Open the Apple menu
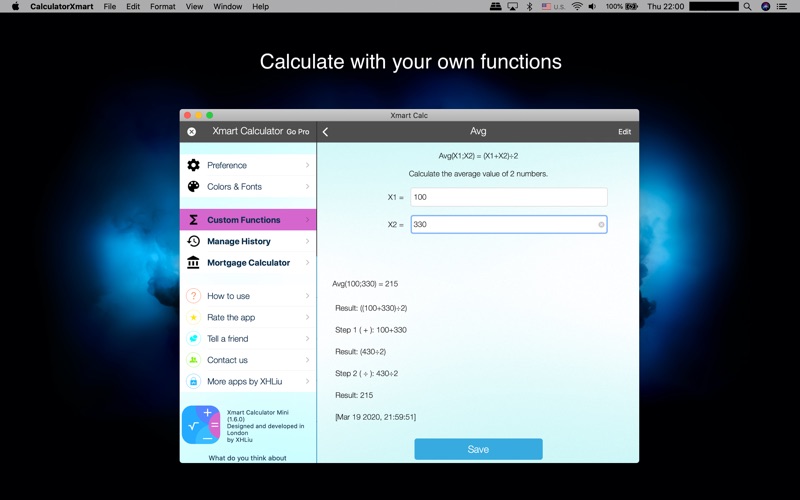Image resolution: width=800 pixels, height=500 pixels. [15, 7]
